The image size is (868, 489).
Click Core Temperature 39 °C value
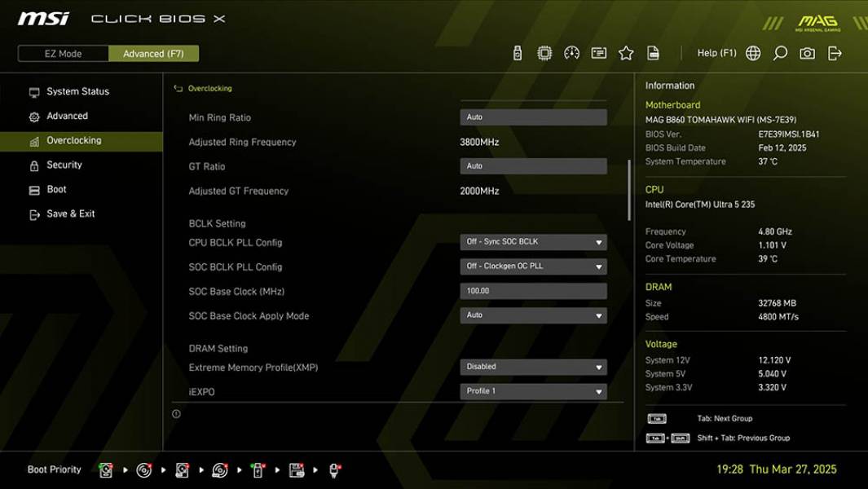768,259
